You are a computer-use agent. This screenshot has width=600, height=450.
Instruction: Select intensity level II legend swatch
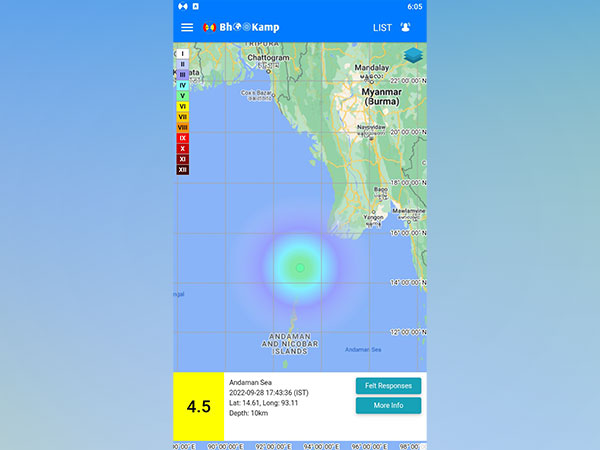coord(183,64)
